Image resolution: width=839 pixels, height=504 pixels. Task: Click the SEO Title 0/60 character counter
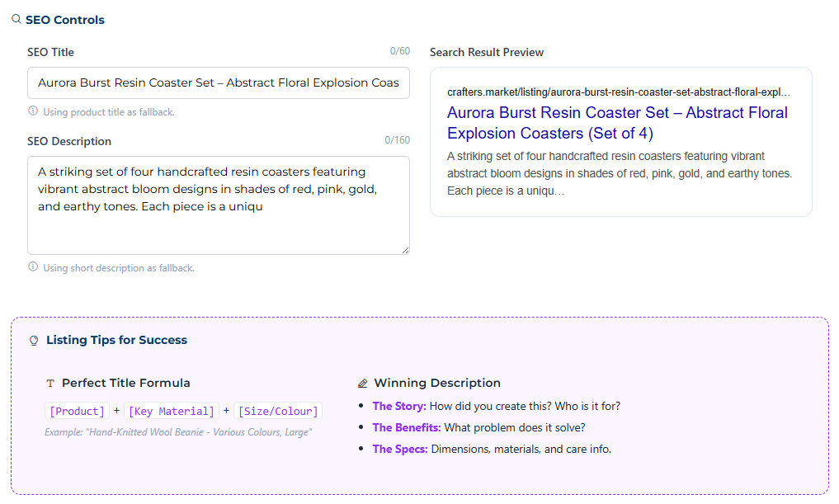coord(399,51)
